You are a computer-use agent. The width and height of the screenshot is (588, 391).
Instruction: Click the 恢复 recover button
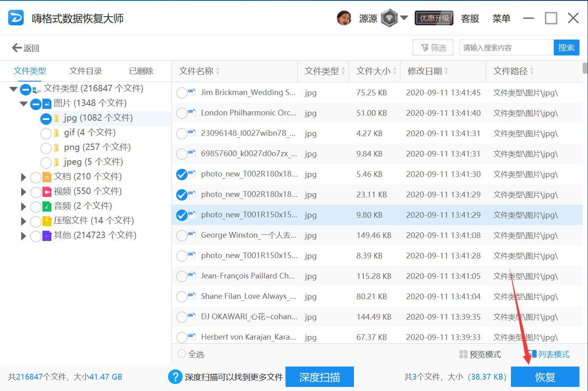(545, 377)
